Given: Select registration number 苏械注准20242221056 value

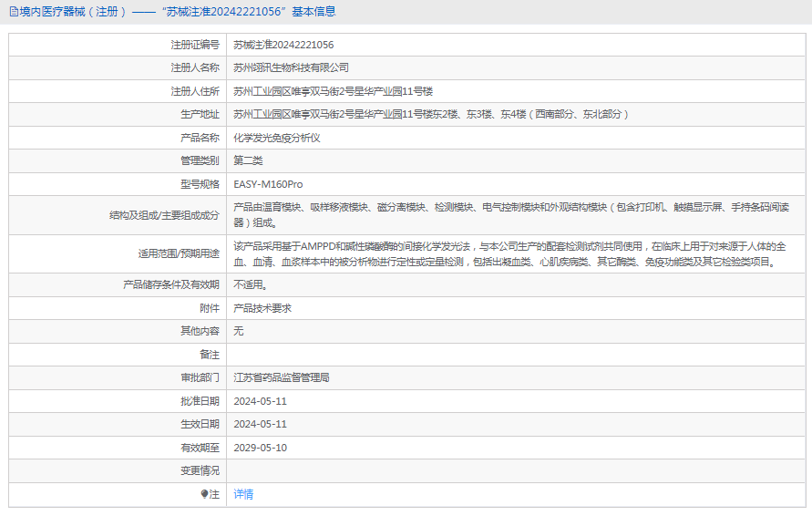Looking at the screenshot, I should click(283, 45).
